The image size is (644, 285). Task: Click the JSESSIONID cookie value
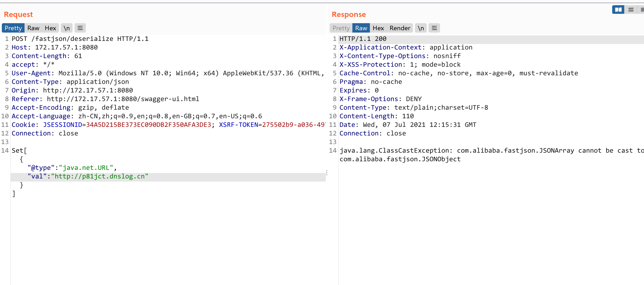[148, 125]
